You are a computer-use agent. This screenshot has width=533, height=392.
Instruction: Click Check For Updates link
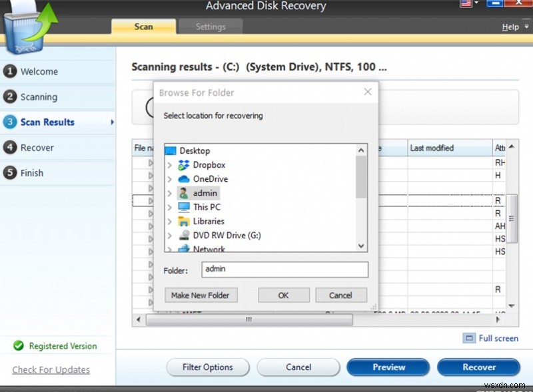click(51, 369)
